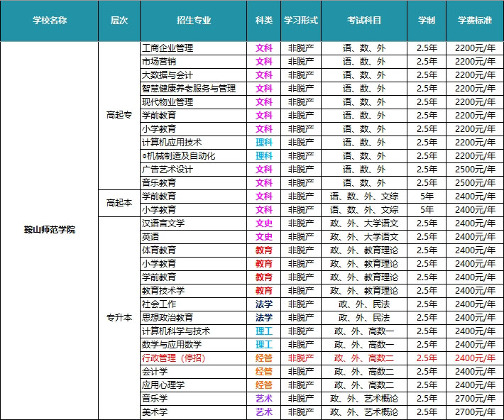
Task: Click the 英语 major cell
Action: pyautogui.click(x=194, y=237)
